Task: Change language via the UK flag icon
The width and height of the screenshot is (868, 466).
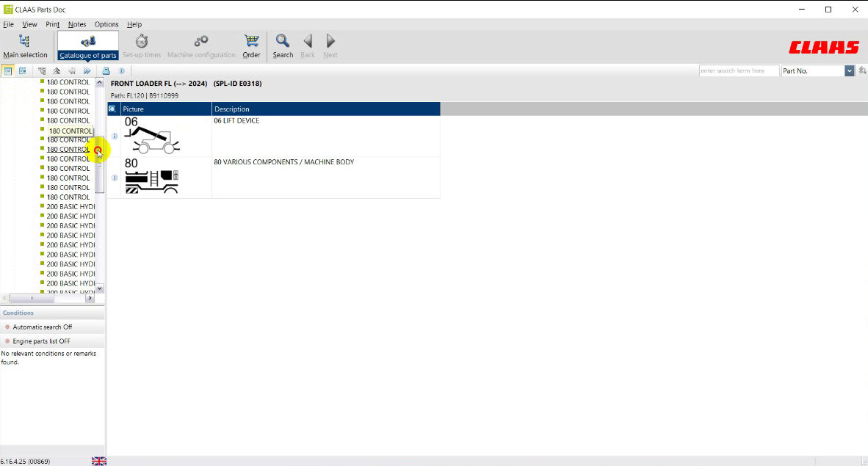Action: click(99, 461)
